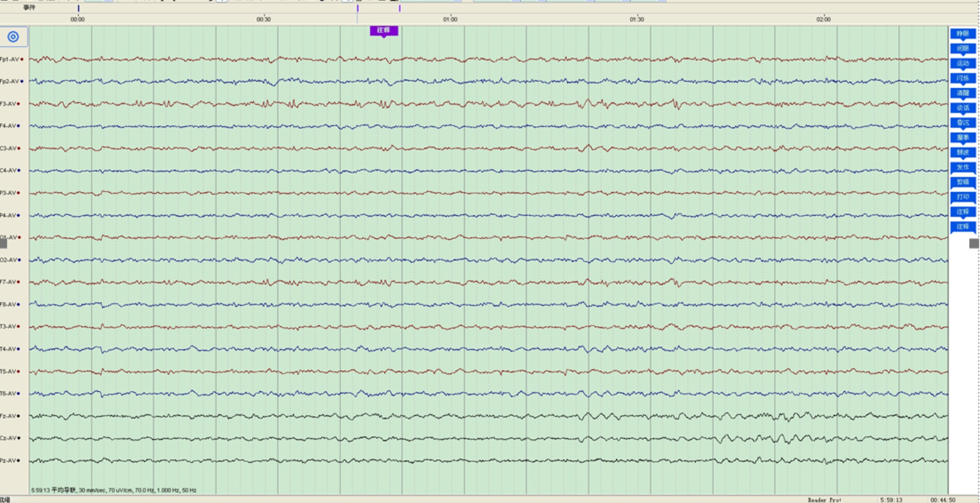Tag the 发作 (seizure) event
This screenshot has height=503, width=980.
(962, 168)
